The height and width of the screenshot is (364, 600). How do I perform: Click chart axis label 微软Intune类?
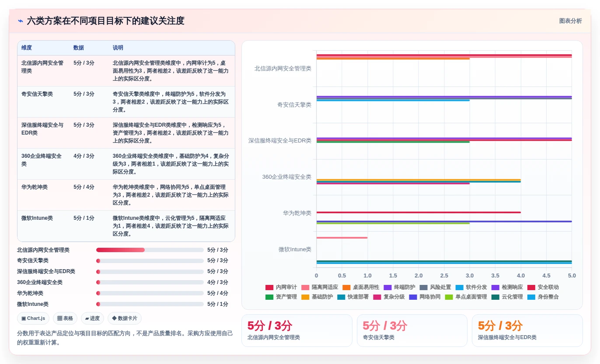(x=295, y=250)
